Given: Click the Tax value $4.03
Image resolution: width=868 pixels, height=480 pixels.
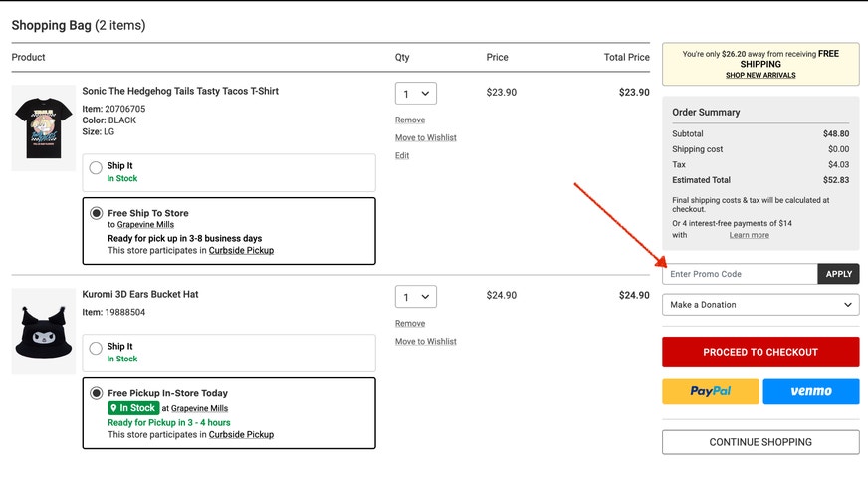Looking at the screenshot, I should coord(839,165).
